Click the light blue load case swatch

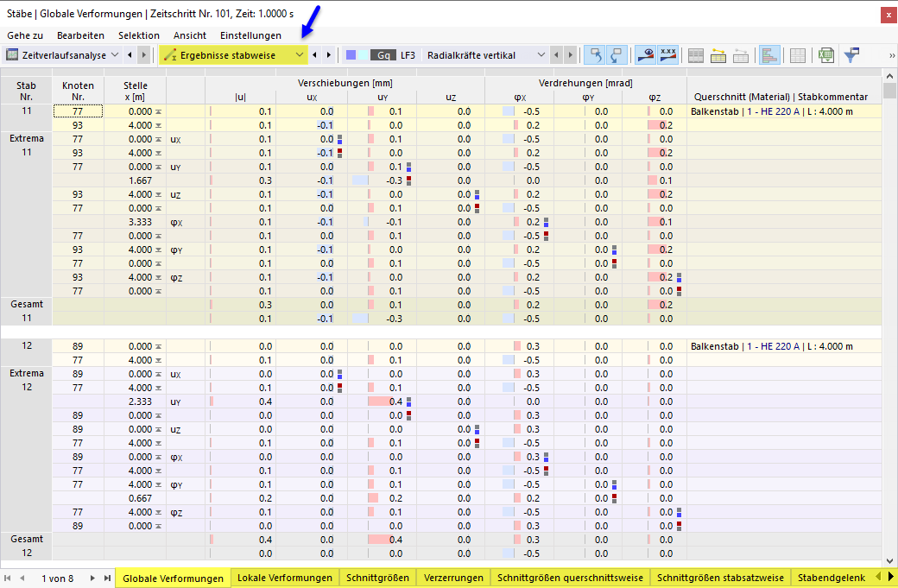pos(364,55)
